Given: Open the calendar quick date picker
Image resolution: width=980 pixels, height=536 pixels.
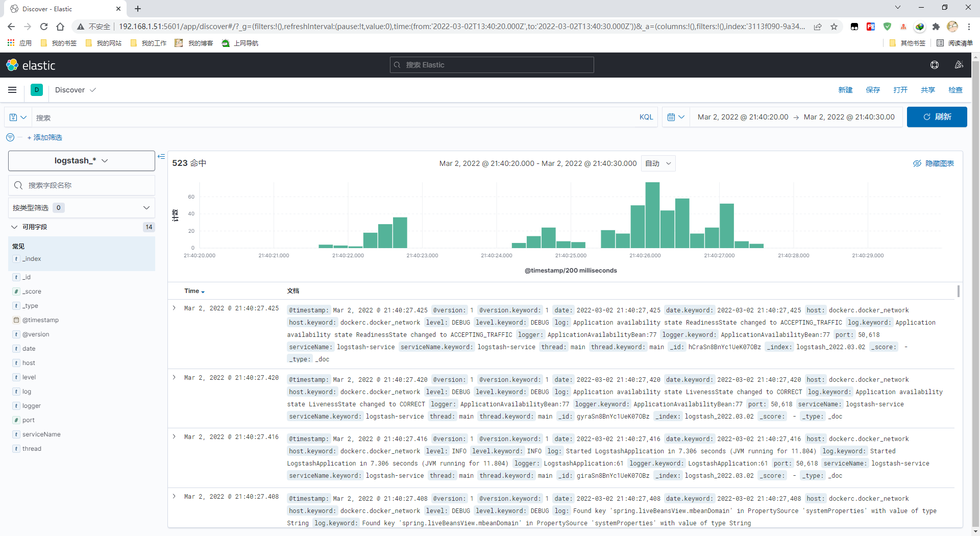Looking at the screenshot, I should click(x=676, y=117).
